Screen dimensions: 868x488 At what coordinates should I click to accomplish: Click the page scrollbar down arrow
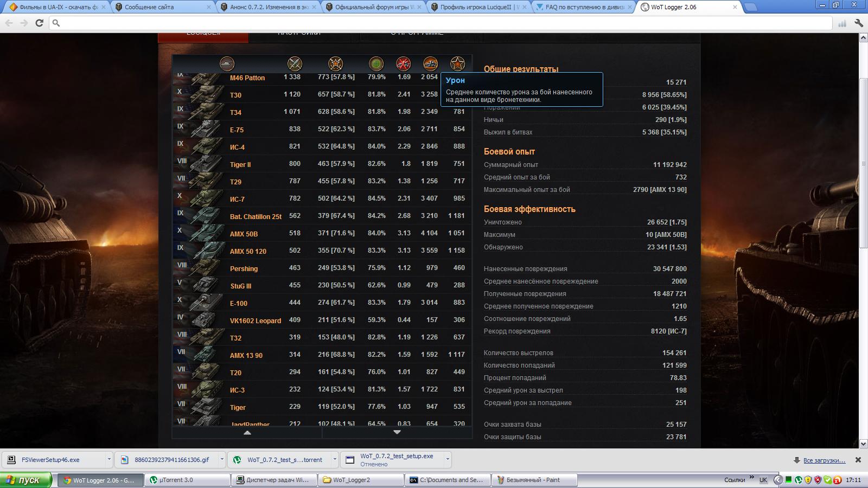coord(863,444)
